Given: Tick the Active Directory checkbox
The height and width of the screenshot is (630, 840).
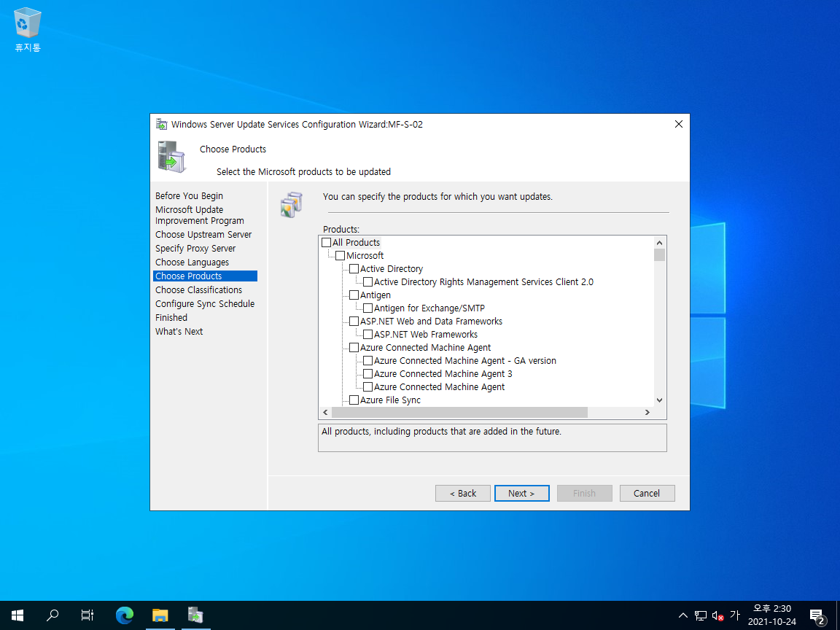Looking at the screenshot, I should 354,269.
